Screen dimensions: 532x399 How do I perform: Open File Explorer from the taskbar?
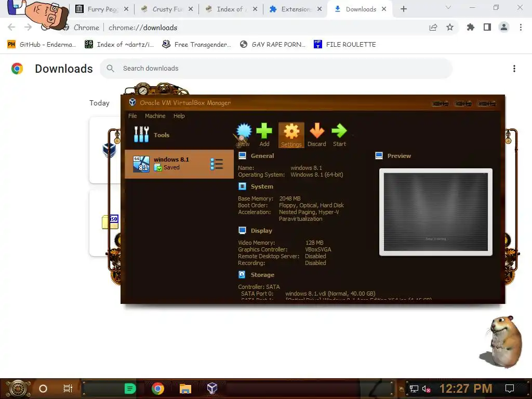click(x=185, y=389)
